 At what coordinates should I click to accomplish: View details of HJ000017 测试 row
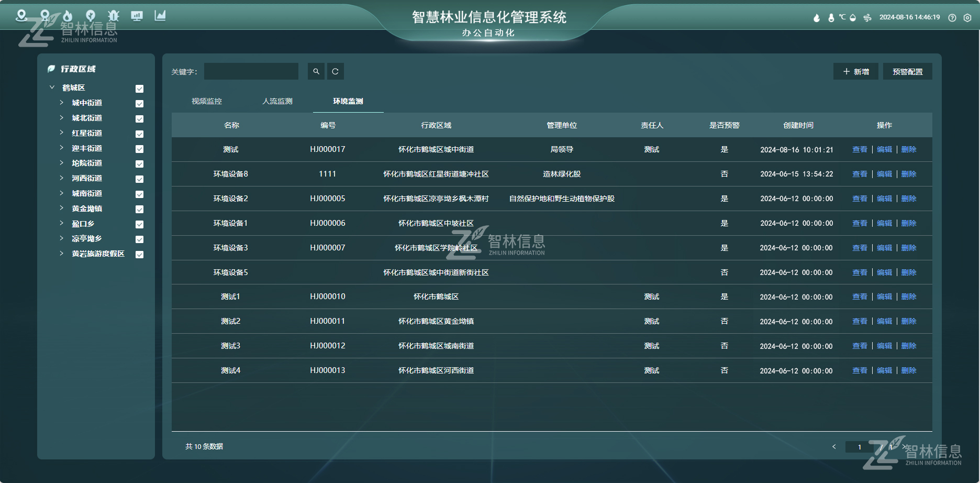860,150
